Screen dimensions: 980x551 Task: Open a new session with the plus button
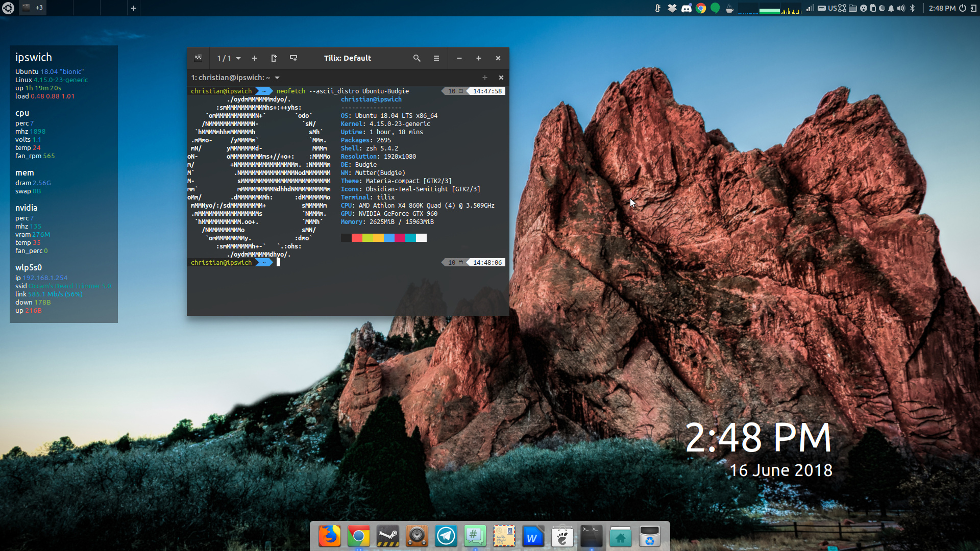pyautogui.click(x=255, y=58)
